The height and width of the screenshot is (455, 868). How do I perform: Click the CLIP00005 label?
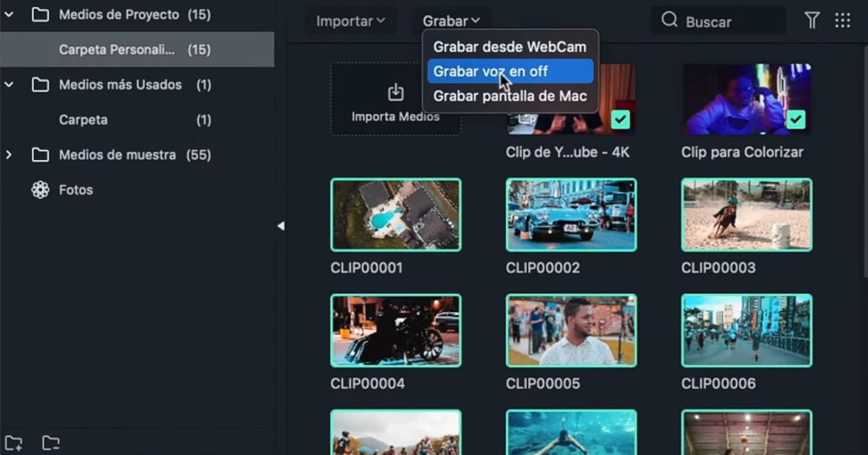tap(542, 384)
